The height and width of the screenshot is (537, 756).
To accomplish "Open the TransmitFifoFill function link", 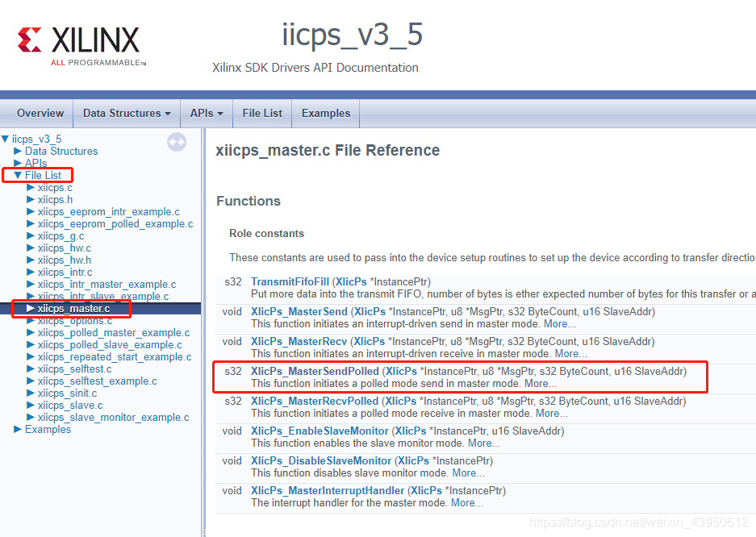I will coord(290,281).
